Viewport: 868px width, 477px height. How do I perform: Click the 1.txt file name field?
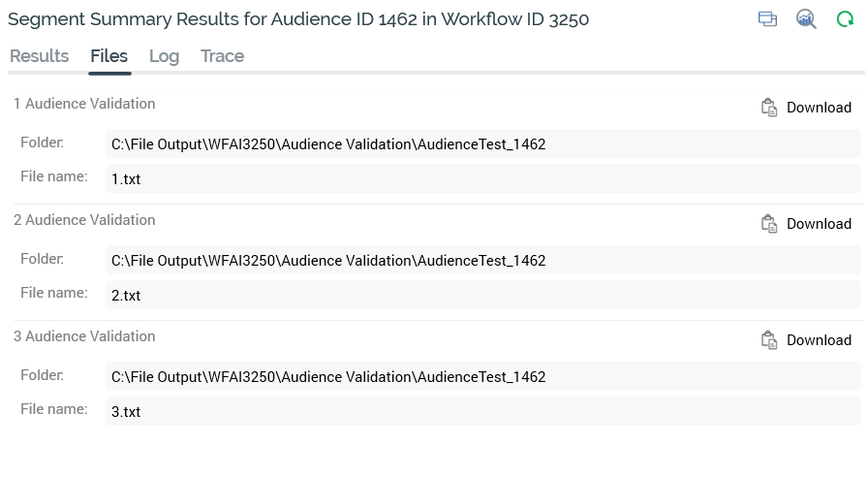coord(482,179)
